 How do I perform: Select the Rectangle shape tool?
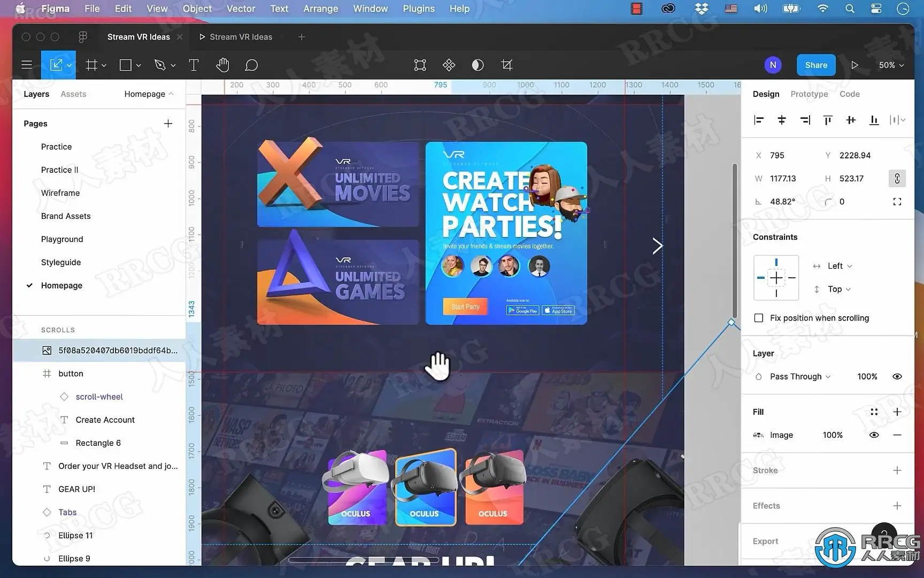126,65
